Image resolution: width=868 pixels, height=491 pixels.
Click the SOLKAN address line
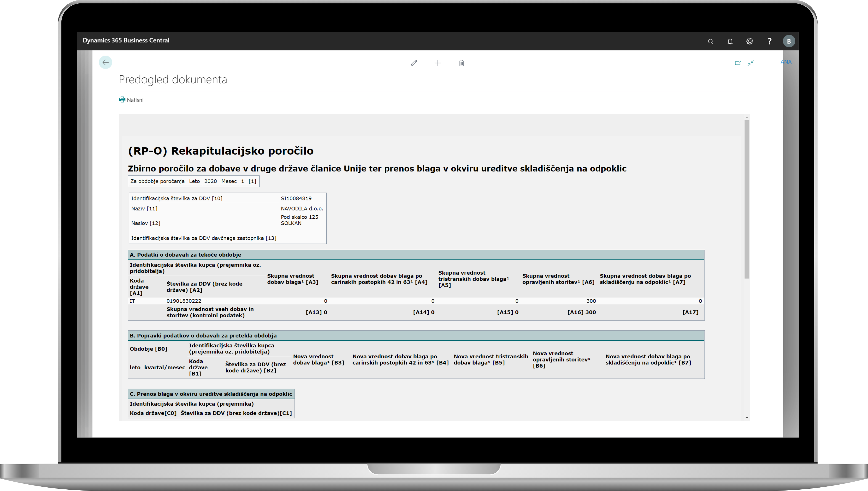click(x=291, y=223)
